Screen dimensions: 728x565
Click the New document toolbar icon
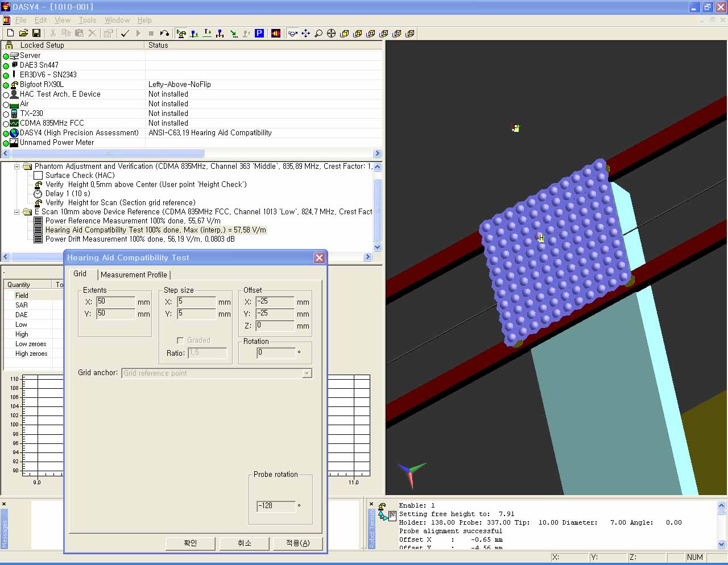[10, 34]
